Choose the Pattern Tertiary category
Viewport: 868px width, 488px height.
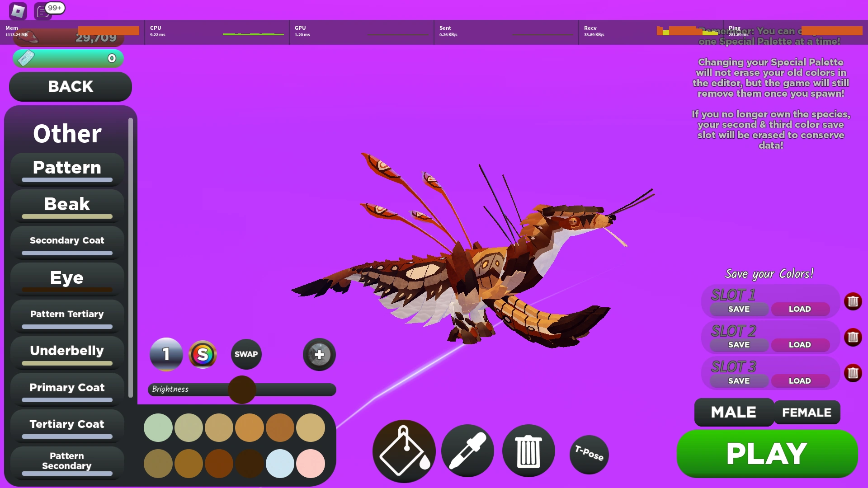[67, 315]
